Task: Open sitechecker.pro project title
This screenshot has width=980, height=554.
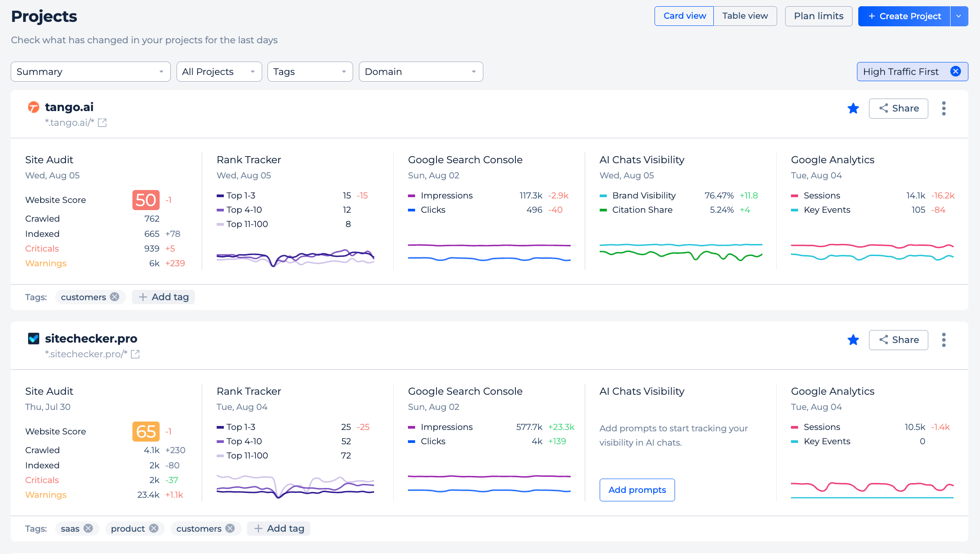Action: (x=91, y=339)
